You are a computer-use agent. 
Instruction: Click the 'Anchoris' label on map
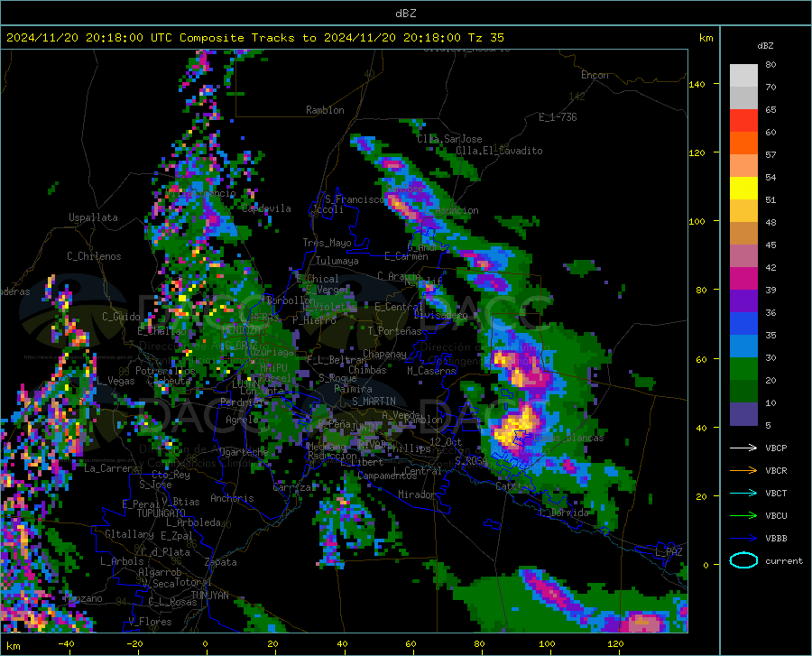click(x=232, y=498)
